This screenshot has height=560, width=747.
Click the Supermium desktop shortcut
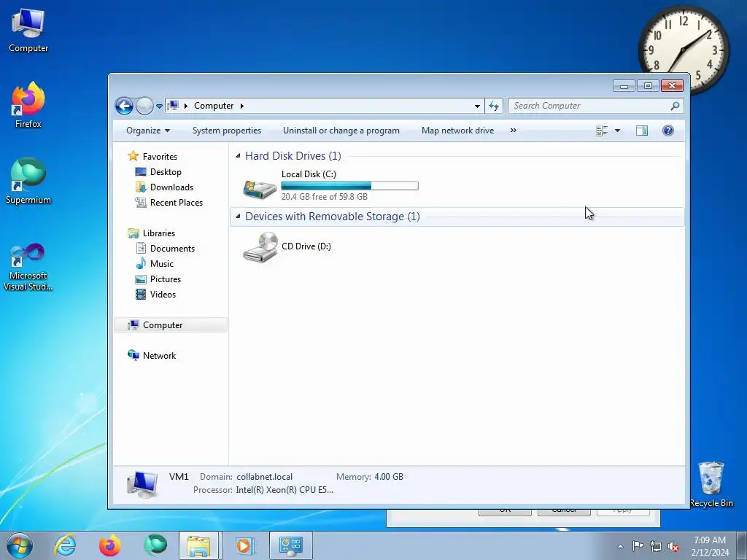point(28,182)
